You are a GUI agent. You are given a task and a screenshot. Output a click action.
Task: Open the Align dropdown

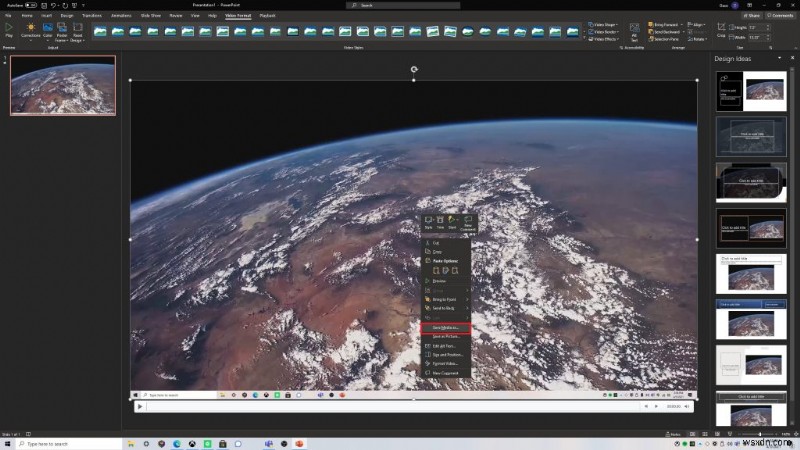tap(696, 24)
